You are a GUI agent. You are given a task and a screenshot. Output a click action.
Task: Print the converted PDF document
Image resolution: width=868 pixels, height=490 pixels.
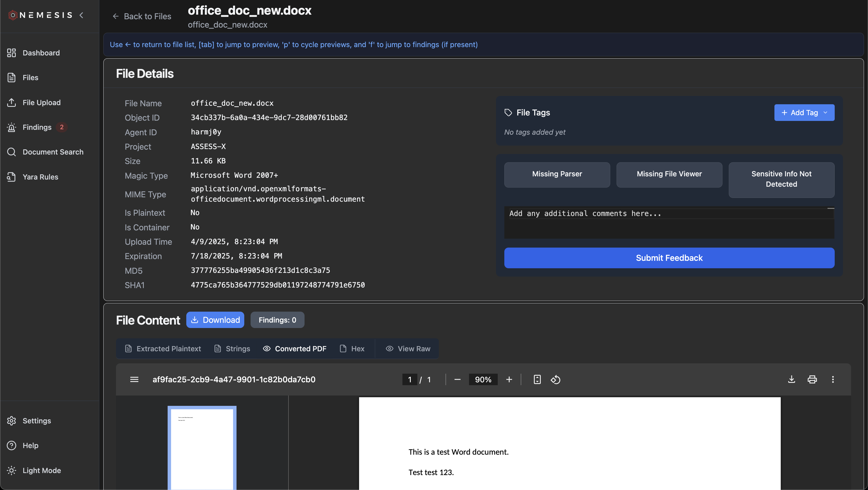click(812, 379)
